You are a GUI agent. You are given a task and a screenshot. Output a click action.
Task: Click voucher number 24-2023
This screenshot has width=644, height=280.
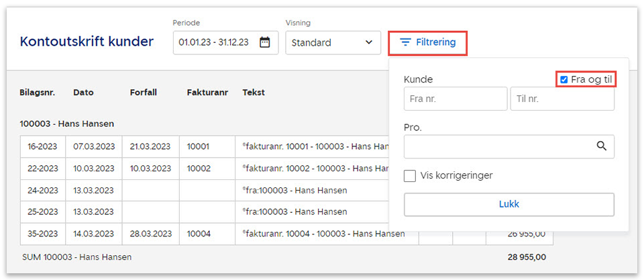pyautogui.click(x=43, y=190)
